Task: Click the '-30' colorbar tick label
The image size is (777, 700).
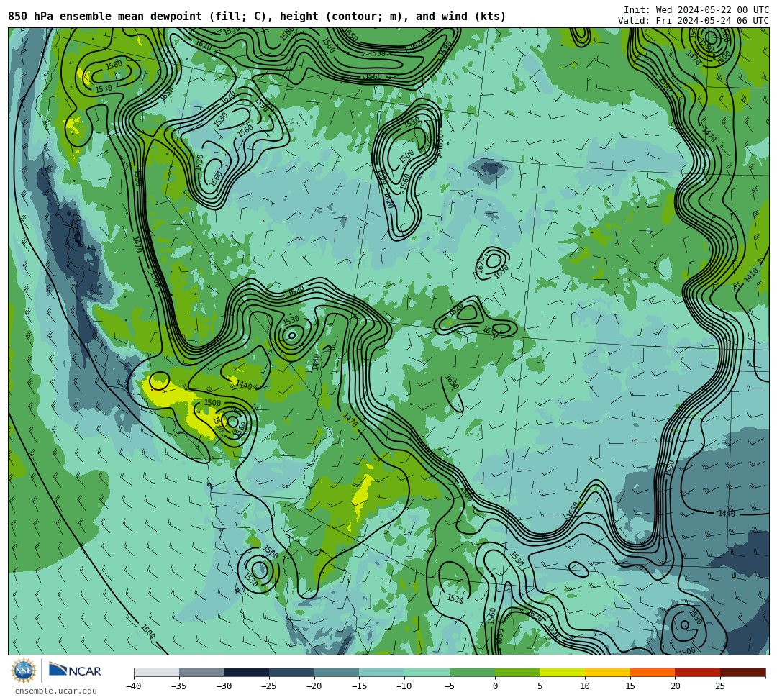Action: pyautogui.click(x=224, y=686)
